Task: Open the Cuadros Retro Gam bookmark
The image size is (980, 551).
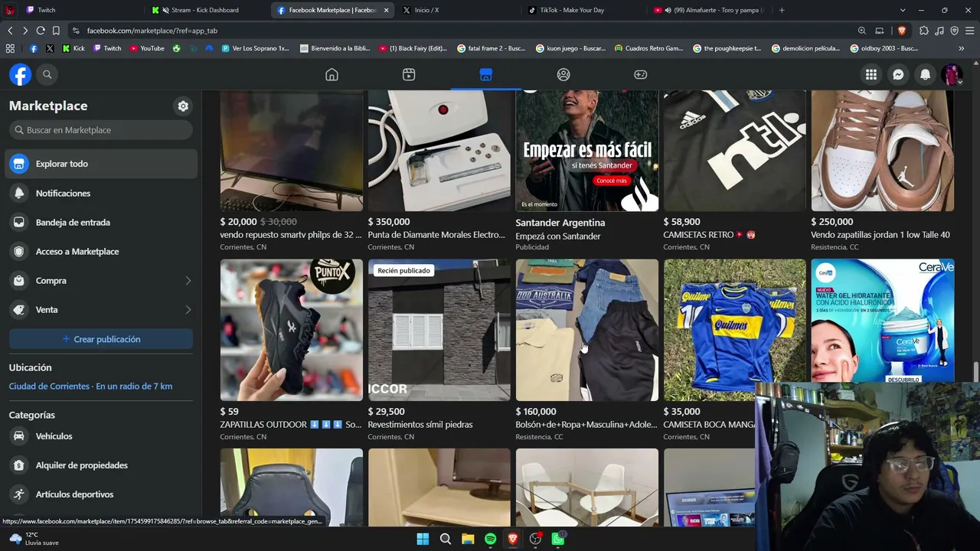Action: [648, 48]
